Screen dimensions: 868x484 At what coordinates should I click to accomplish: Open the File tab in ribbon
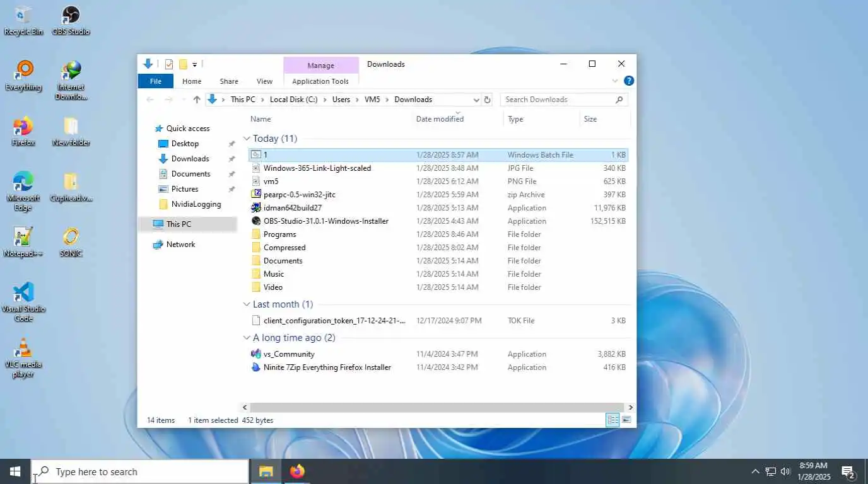click(156, 81)
